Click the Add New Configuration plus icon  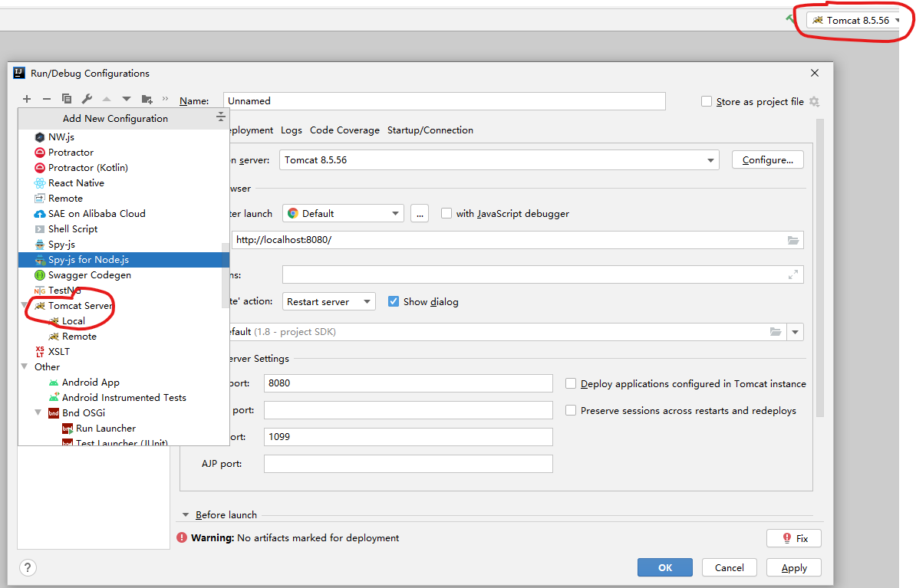(27, 99)
